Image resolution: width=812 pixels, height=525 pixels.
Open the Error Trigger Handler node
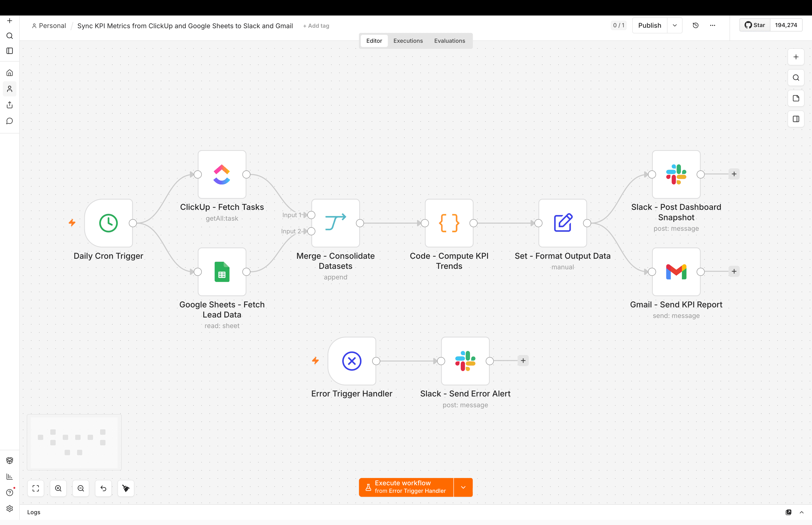click(x=352, y=361)
